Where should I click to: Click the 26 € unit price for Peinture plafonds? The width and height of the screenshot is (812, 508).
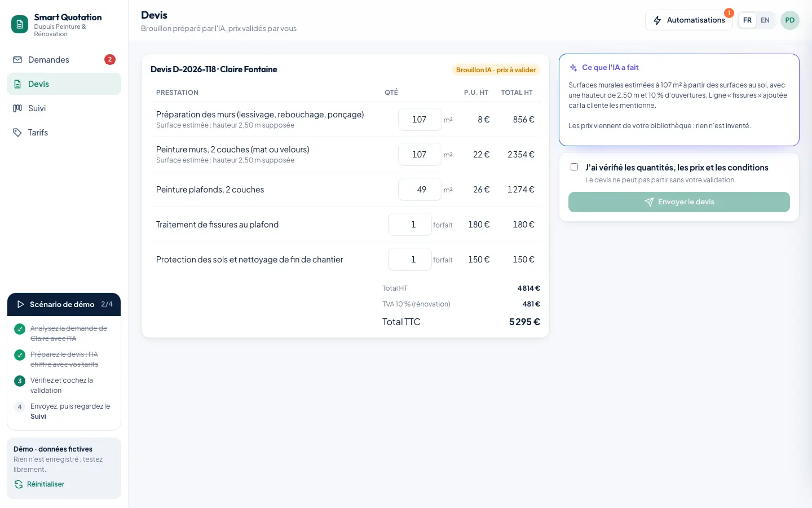coord(481,190)
